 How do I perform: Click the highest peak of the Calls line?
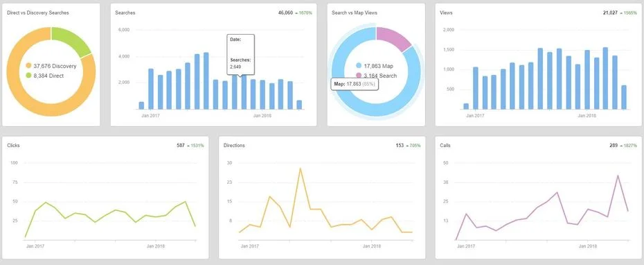pyautogui.click(x=618, y=176)
